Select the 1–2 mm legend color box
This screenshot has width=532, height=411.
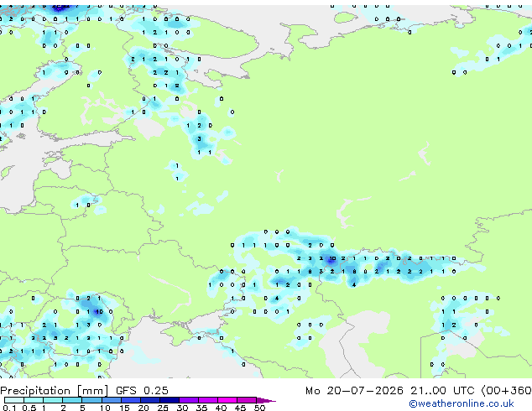(x=53, y=400)
